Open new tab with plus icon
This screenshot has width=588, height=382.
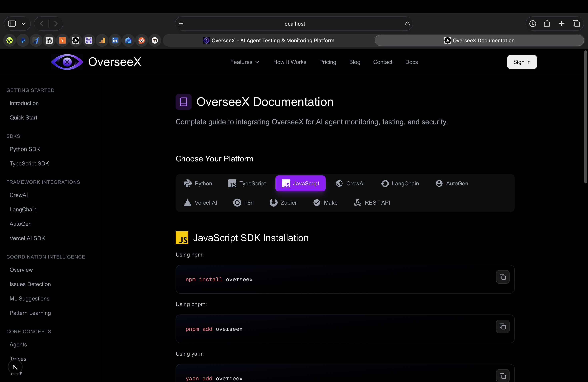[562, 24]
